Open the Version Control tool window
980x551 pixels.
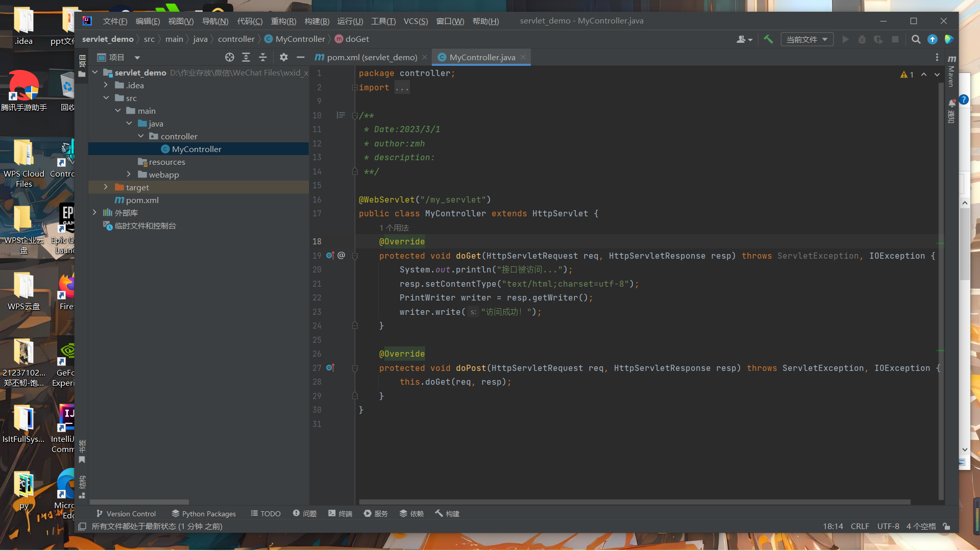[x=126, y=513]
